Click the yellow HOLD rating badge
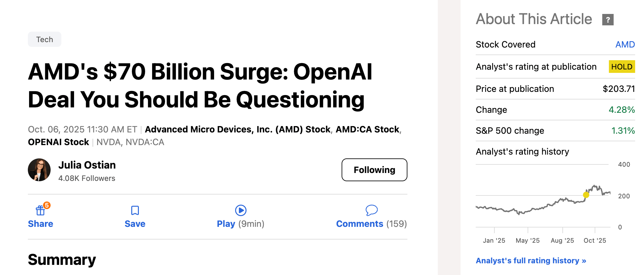The width and height of the screenshot is (644, 275). pos(622,67)
